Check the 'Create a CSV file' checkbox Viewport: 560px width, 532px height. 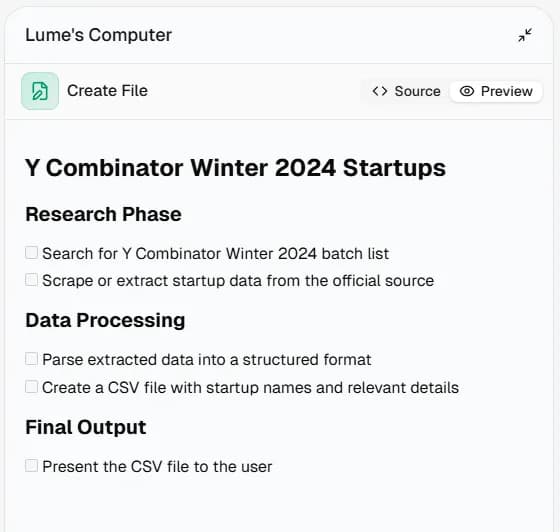(x=31, y=386)
